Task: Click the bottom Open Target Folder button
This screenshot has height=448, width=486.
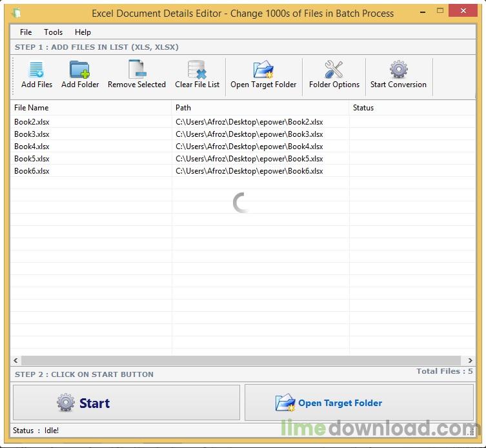Action: point(359,402)
